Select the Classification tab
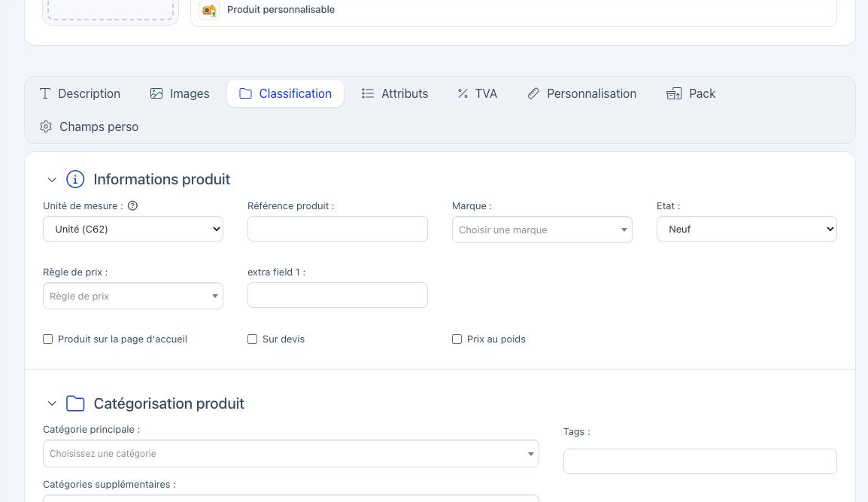Viewport: 868px width, 502px height. (x=286, y=93)
